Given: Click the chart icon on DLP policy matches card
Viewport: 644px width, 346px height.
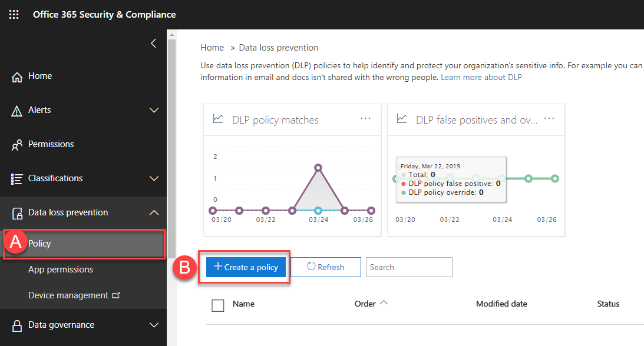Looking at the screenshot, I should point(218,119).
